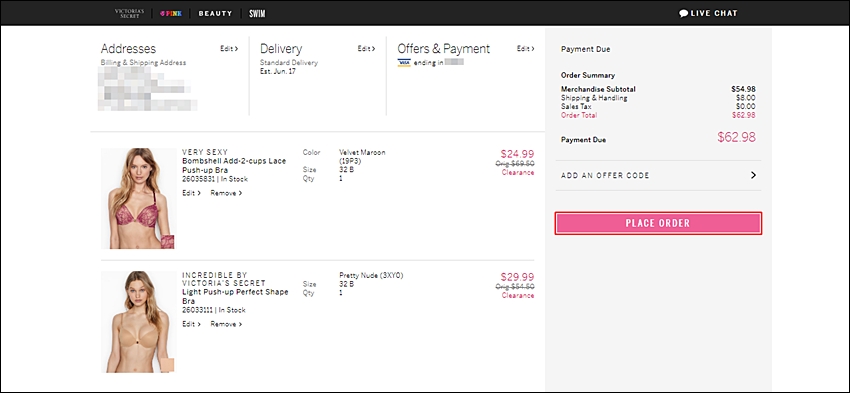Click the ADD AN OFFER CODE label
850x393 pixels.
pyautogui.click(x=605, y=176)
